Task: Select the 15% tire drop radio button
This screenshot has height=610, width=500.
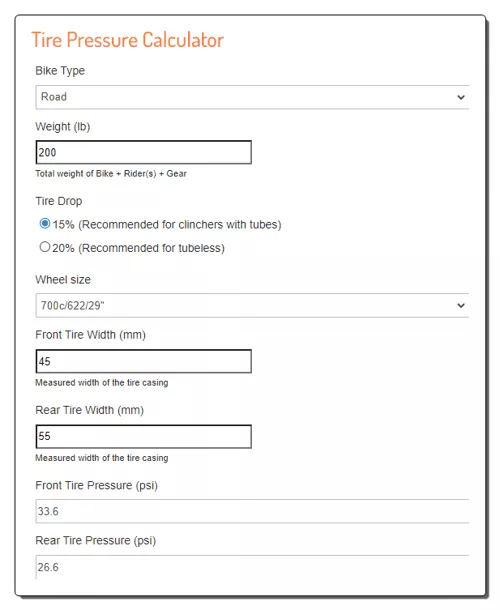Action: coord(45,223)
